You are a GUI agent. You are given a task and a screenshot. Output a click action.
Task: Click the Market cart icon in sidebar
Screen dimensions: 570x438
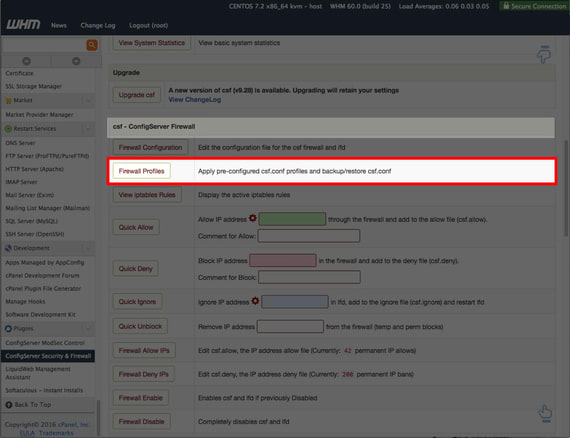[x=9, y=100]
